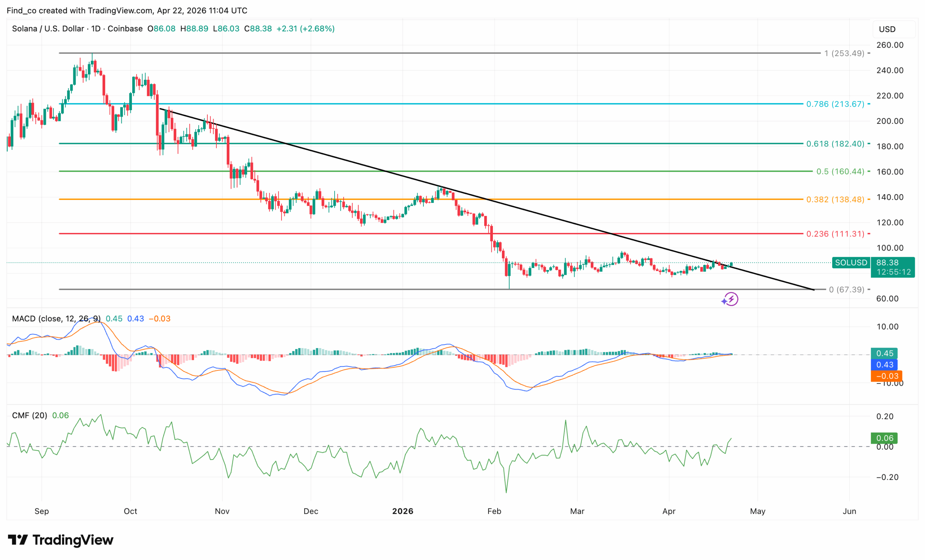925x560 pixels.
Task: Click the Apr label on the time axis
Action: point(669,511)
